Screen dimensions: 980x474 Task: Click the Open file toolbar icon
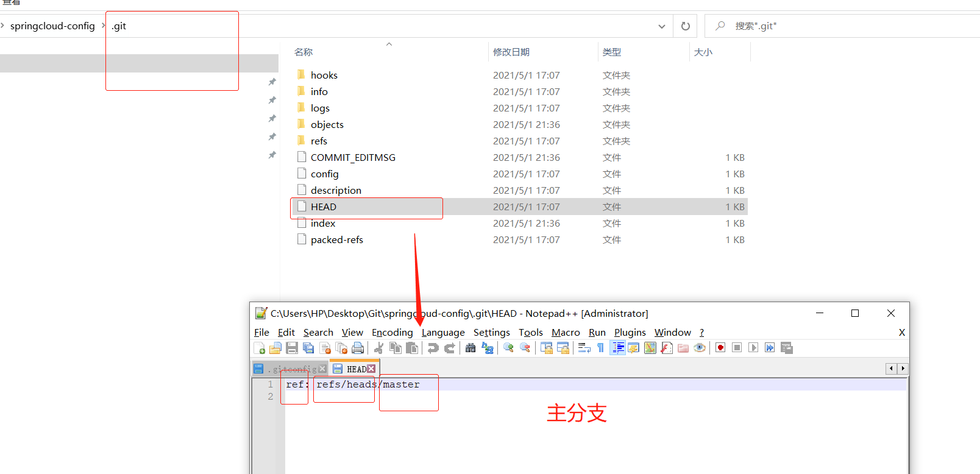[275, 348]
